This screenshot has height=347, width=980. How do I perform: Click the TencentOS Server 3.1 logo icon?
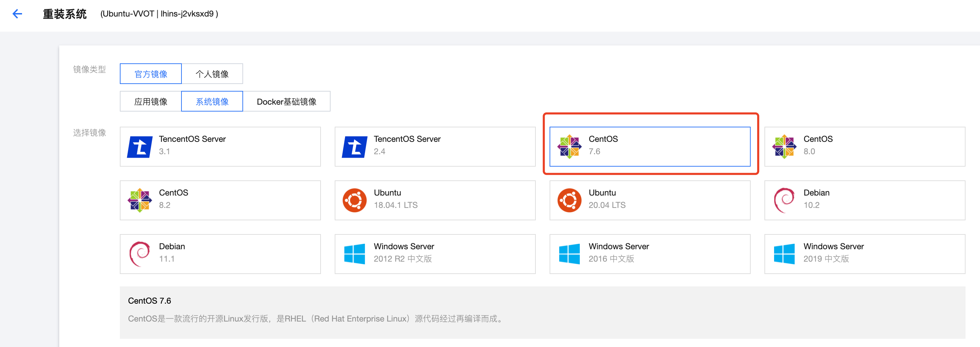139,146
